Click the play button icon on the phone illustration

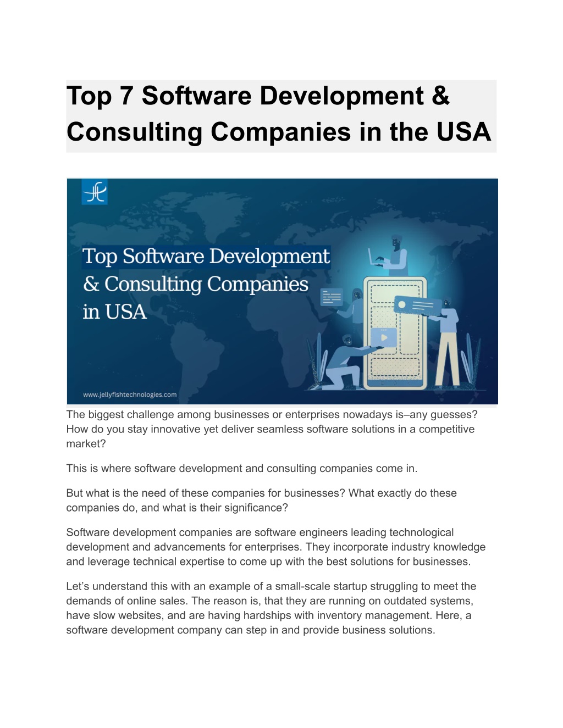[383, 337]
